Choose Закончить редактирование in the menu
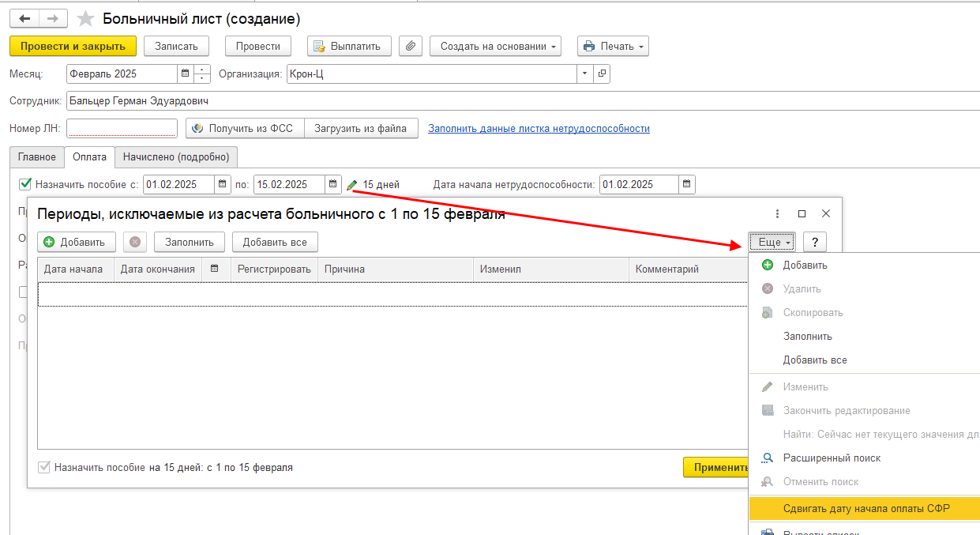 (865, 410)
